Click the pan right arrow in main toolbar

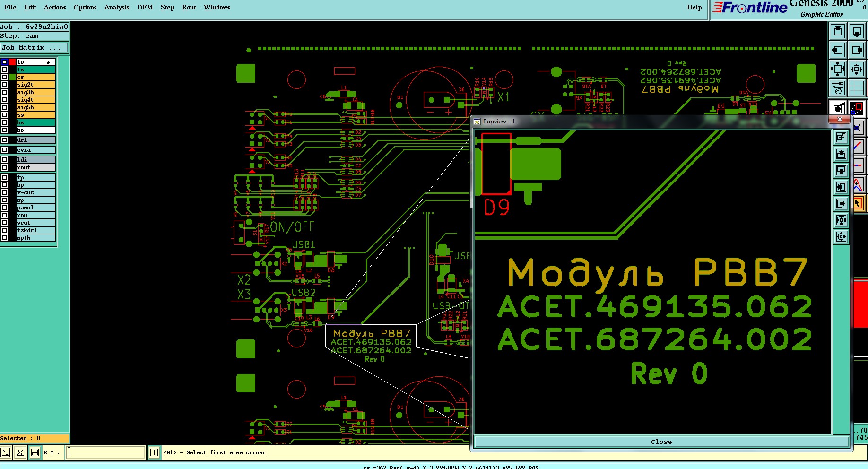[x=857, y=50]
